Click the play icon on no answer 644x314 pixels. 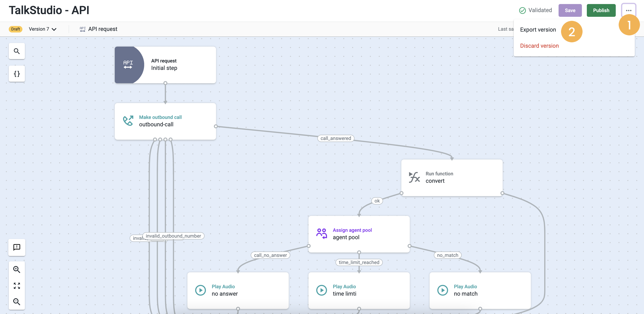[x=200, y=290]
